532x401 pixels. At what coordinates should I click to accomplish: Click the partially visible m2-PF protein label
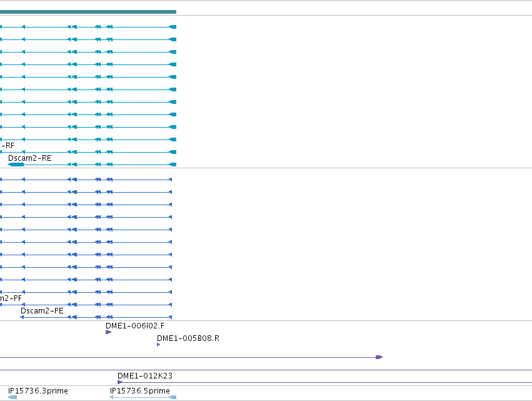[x=11, y=298]
